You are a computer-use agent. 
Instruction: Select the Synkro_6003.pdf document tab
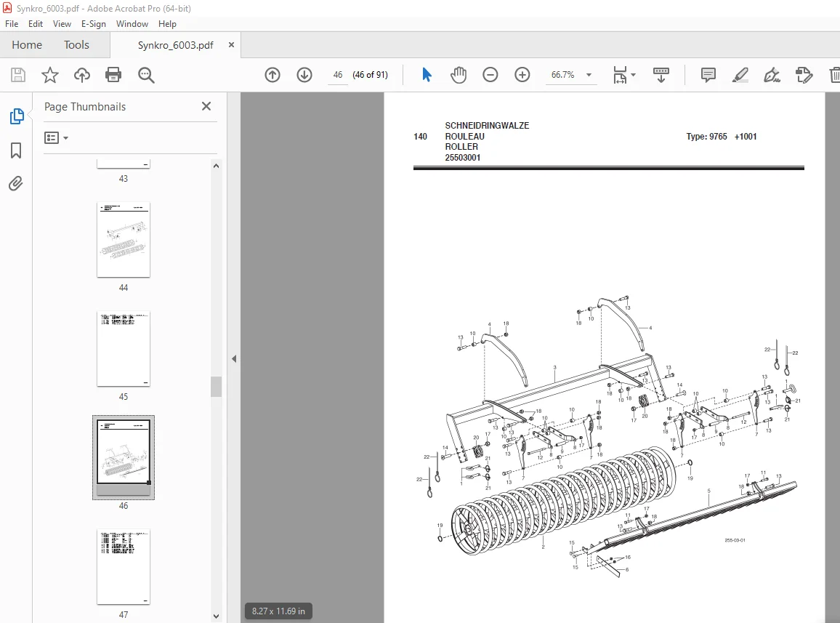pyautogui.click(x=176, y=45)
